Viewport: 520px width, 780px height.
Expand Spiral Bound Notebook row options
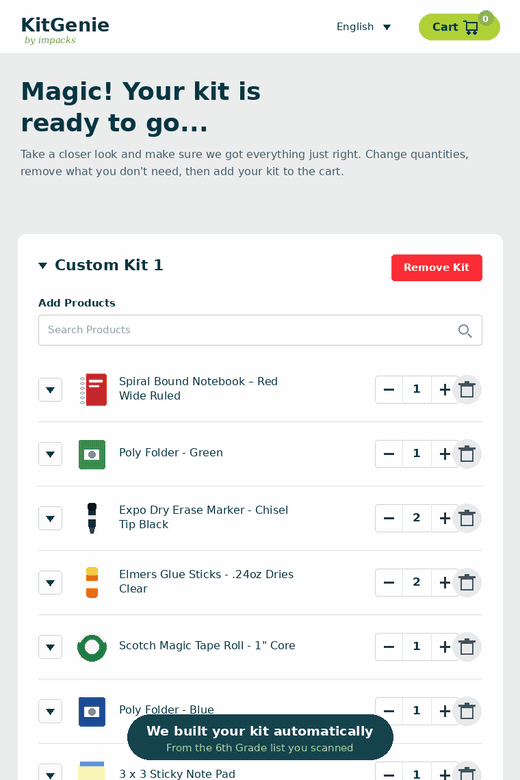[x=50, y=390]
